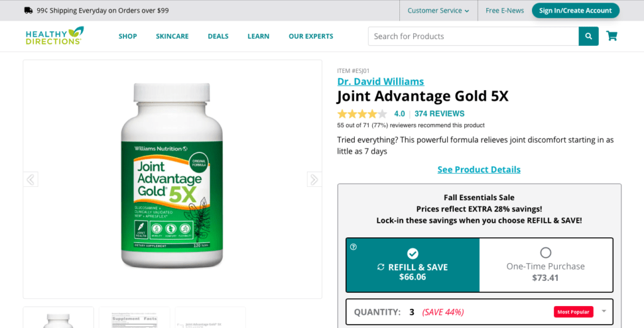Click the Sign In/Create Account button

pyautogui.click(x=575, y=11)
